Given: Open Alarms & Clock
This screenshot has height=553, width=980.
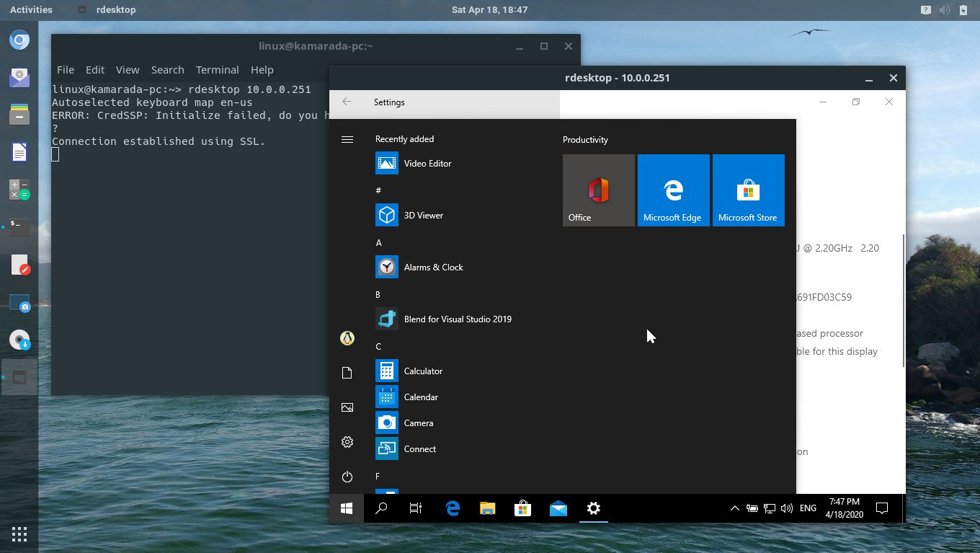Looking at the screenshot, I should tap(433, 267).
